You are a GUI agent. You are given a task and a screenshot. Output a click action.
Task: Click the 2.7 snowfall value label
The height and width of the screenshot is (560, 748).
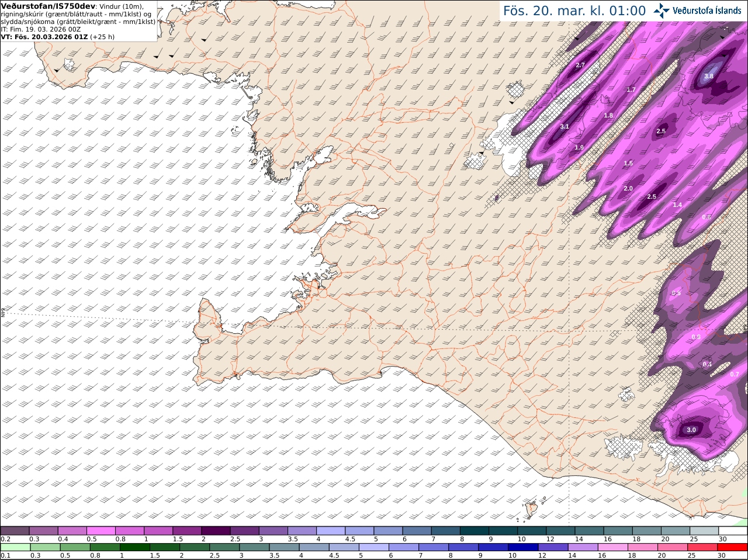(580, 65)
